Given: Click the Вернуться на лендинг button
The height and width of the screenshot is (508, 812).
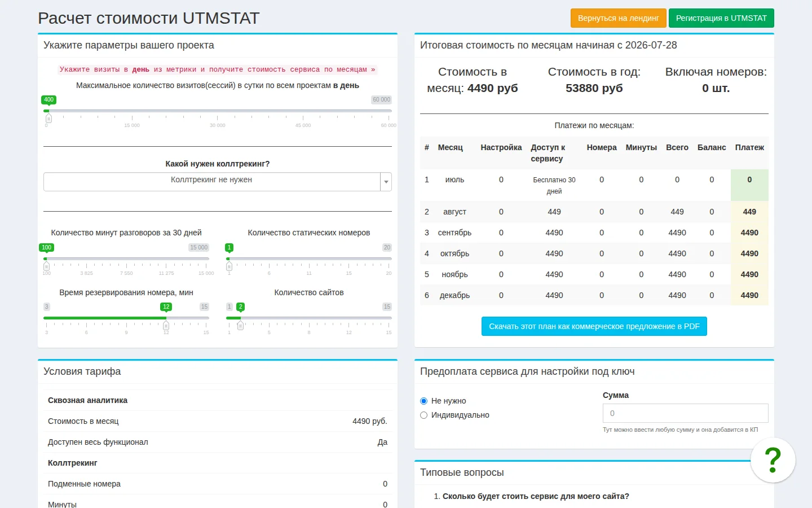Looking at the screenshot, I should click(618, 18).
